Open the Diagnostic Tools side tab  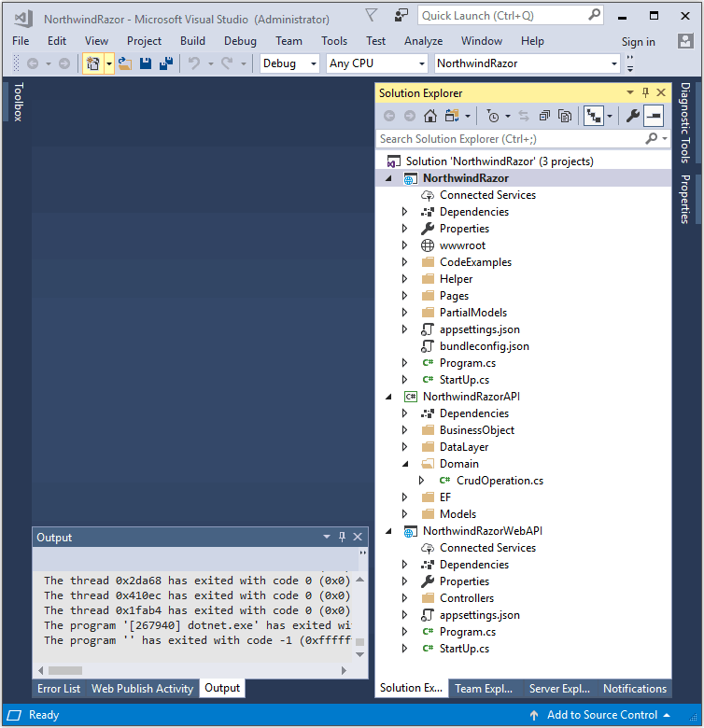(x=685, y=123)
